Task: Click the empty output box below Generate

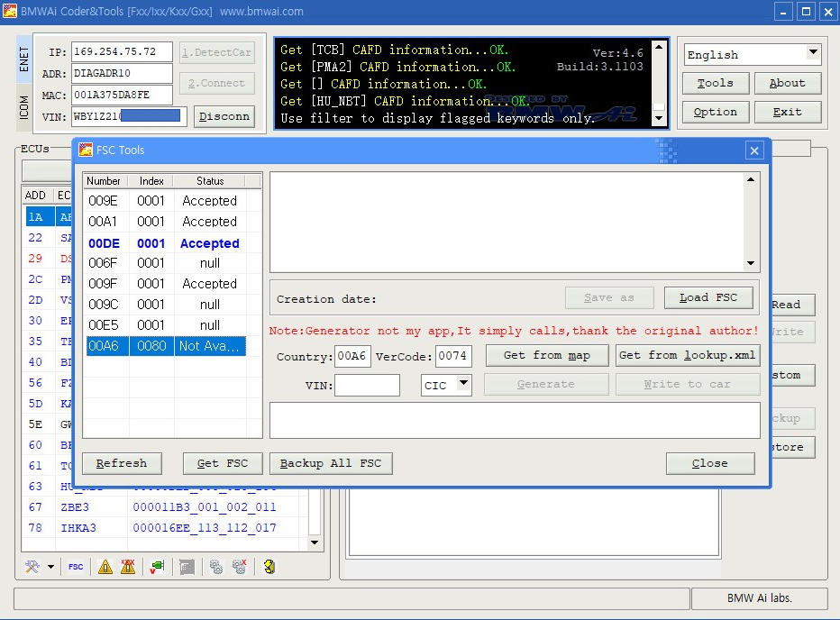Action: [x=515, y=421]
